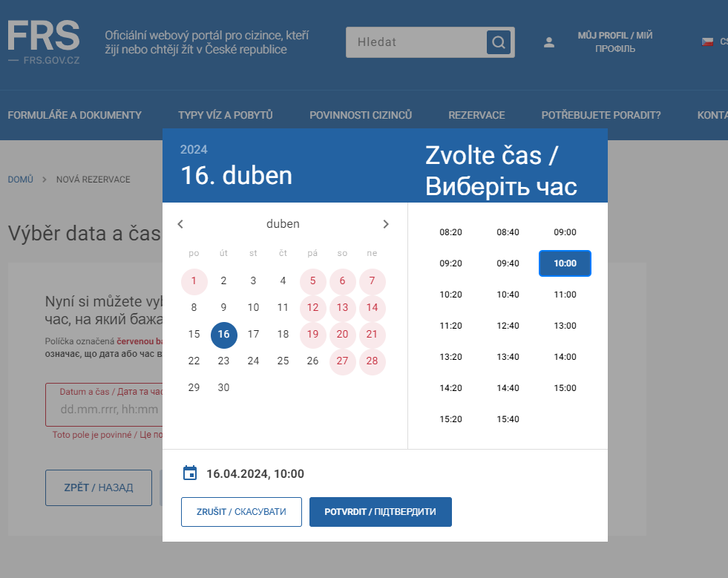The width and height of the screenshot is (728, 578).
Task: Follow the Domů breadcrumb link
Action: click(21, 180)
